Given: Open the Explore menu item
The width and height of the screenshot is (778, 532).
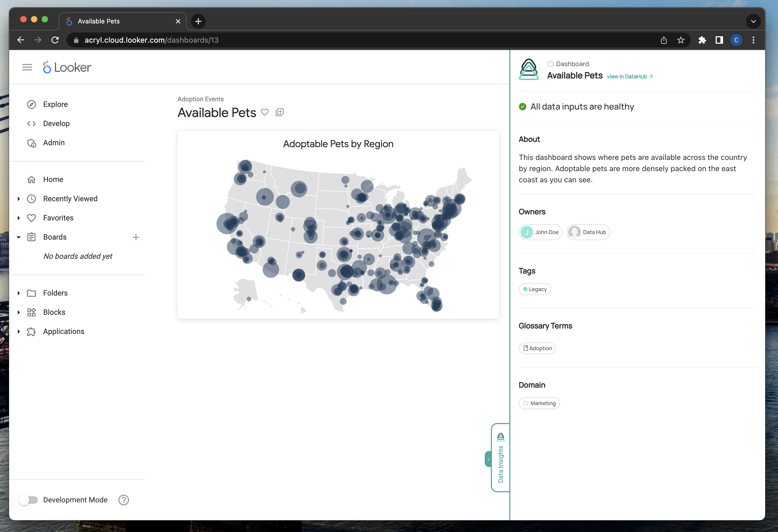Looking at the screenshot, I should 55,104.
